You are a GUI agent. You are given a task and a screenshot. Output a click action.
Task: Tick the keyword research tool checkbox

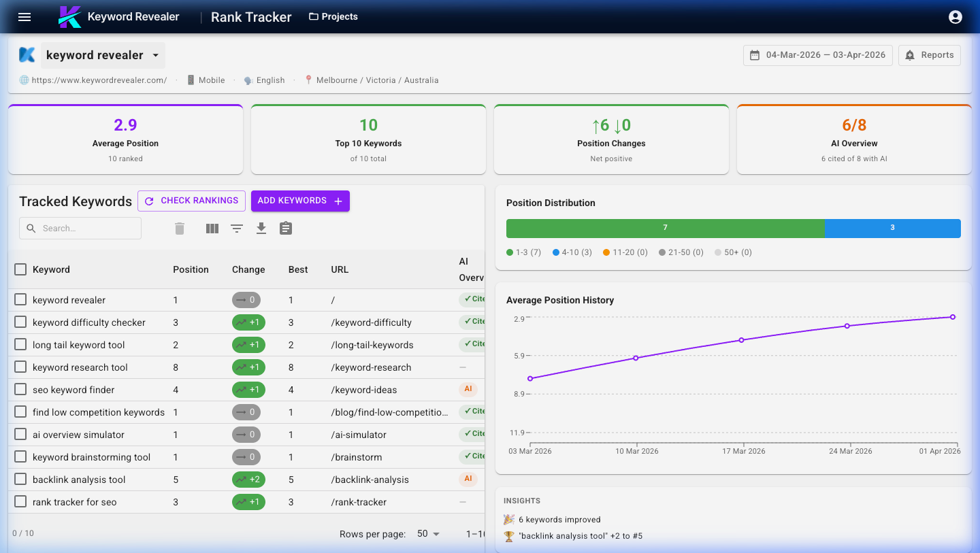tap(20, 367)
